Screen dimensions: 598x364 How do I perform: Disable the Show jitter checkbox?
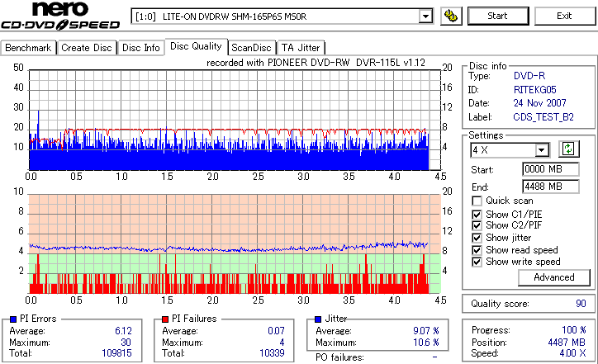pos(477,238)
